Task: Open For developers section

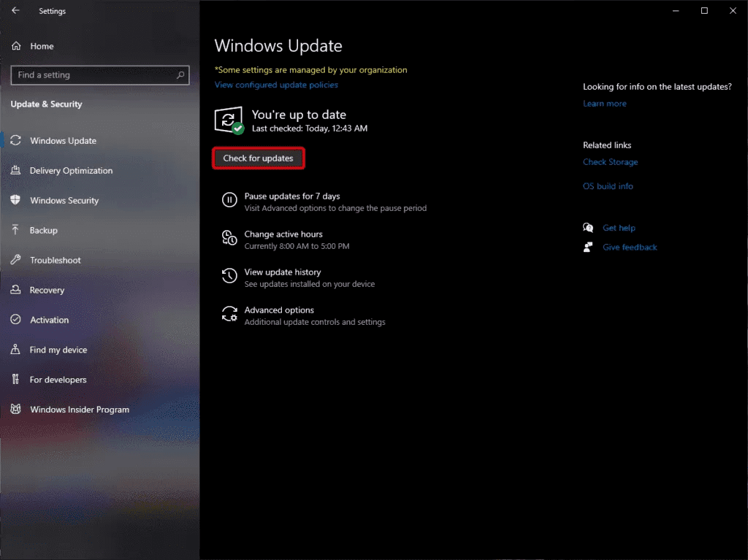Action: (x=58, y=380)
